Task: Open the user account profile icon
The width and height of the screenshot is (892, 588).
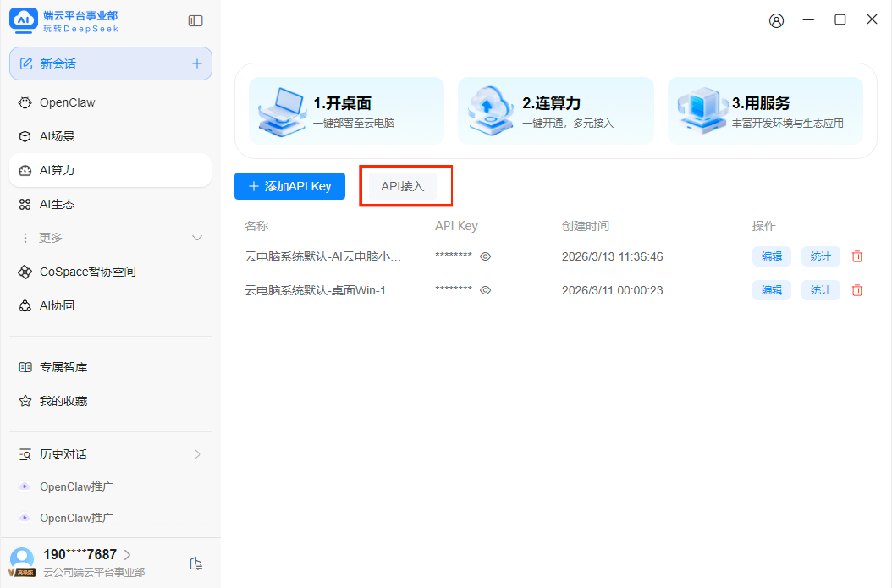Action: (776, 20)
